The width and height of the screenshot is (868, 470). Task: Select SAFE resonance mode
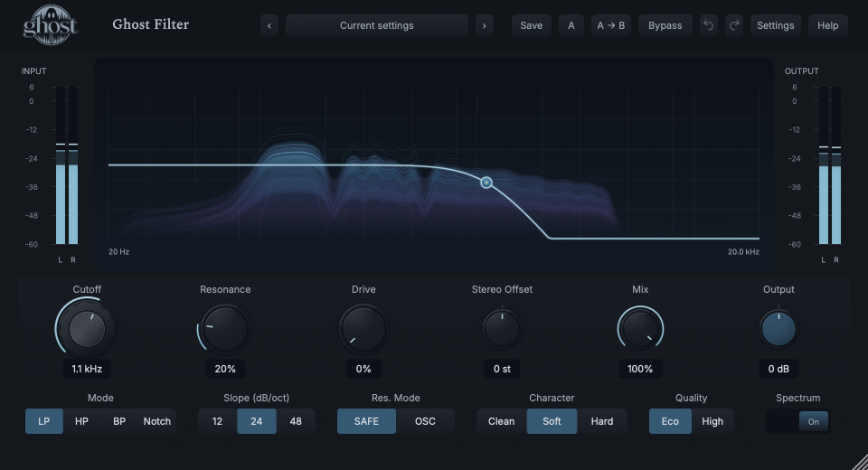(366, 421)
